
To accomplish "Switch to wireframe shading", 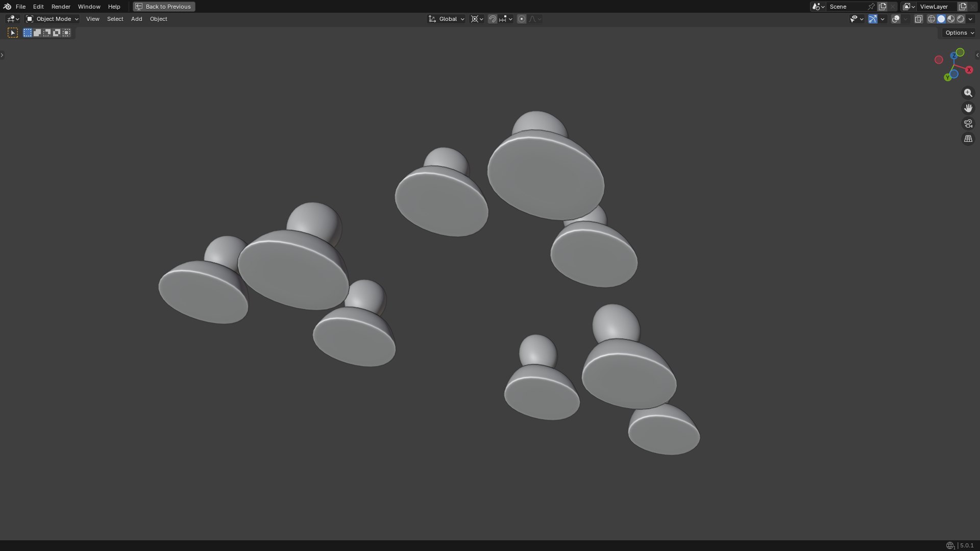I will [x=932, y=19].
